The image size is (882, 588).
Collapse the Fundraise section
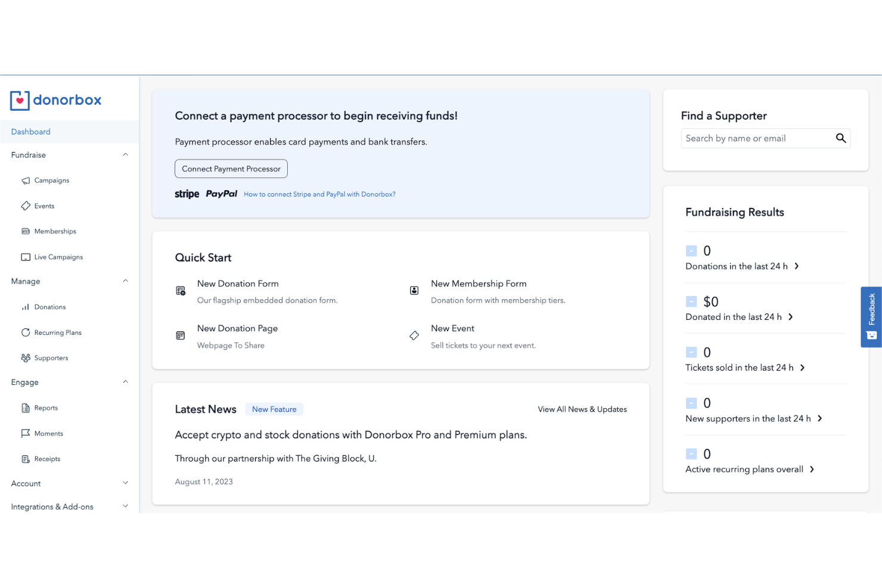tap(125, 154)
